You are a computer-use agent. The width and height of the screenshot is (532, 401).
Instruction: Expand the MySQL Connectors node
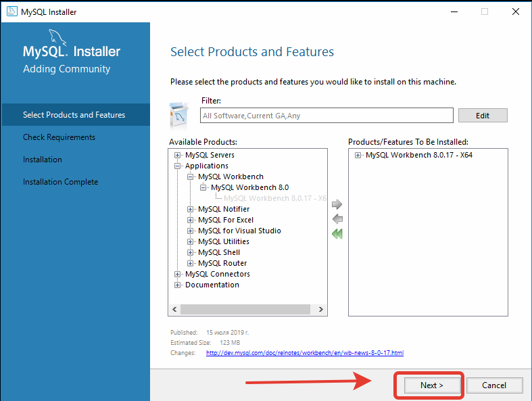pos(177,274)
